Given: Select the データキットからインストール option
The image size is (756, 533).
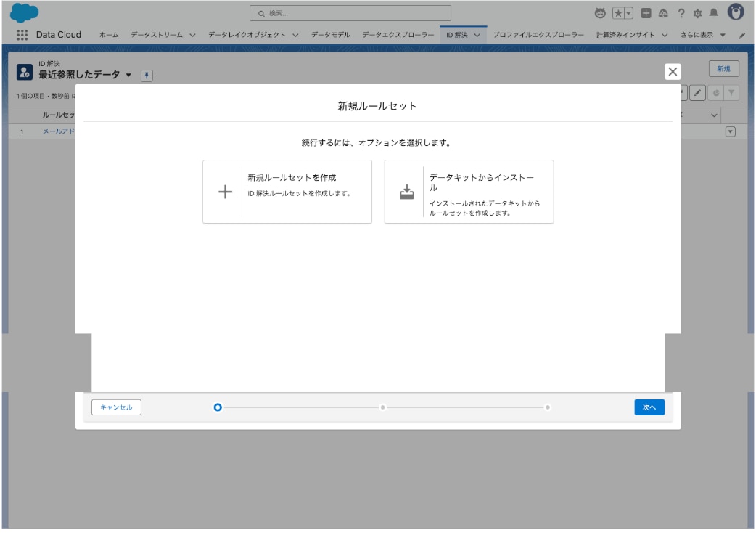Looking at the screenshot, I should pos(469,192).
